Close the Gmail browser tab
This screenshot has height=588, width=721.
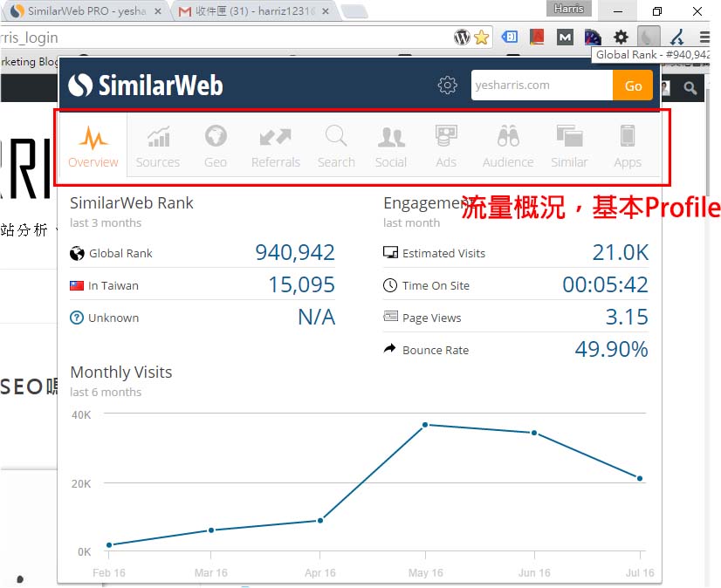pos(325,11)
